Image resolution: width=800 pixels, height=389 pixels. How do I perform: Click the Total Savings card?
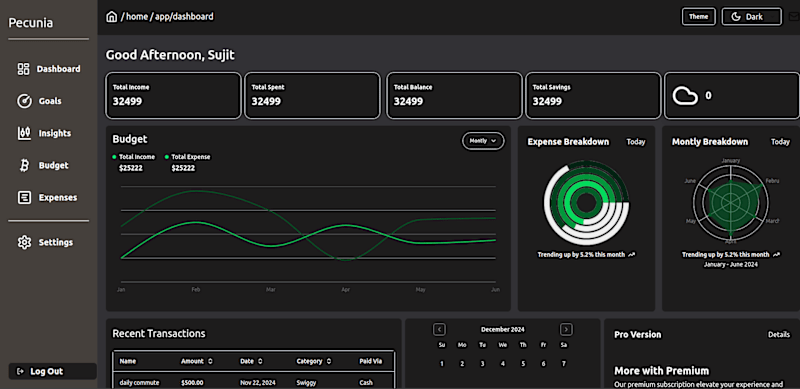[x=593, y=95]
